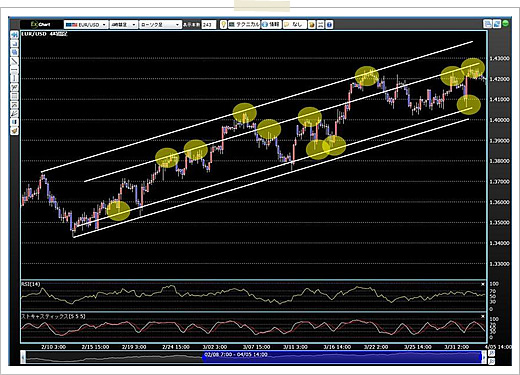Open the EUR/USD currency pair dropdown
520x375 pixels.
coord(86,25)
